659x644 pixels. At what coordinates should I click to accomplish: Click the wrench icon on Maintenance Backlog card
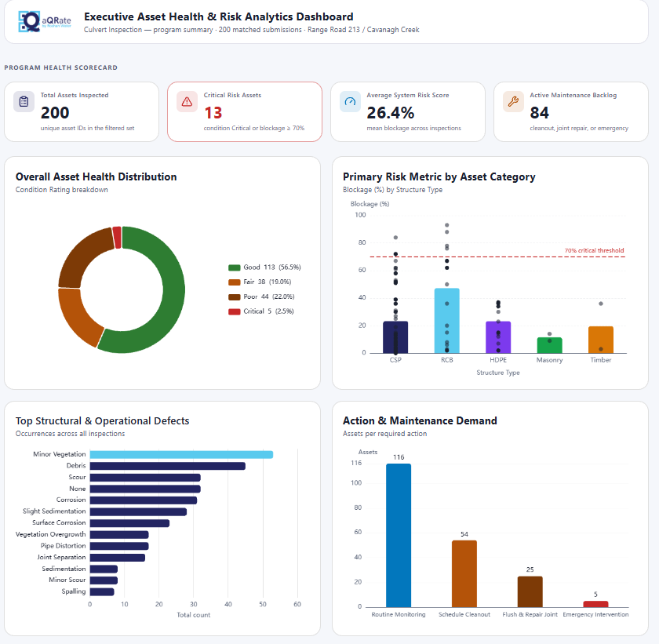click(x=513, y=102)
